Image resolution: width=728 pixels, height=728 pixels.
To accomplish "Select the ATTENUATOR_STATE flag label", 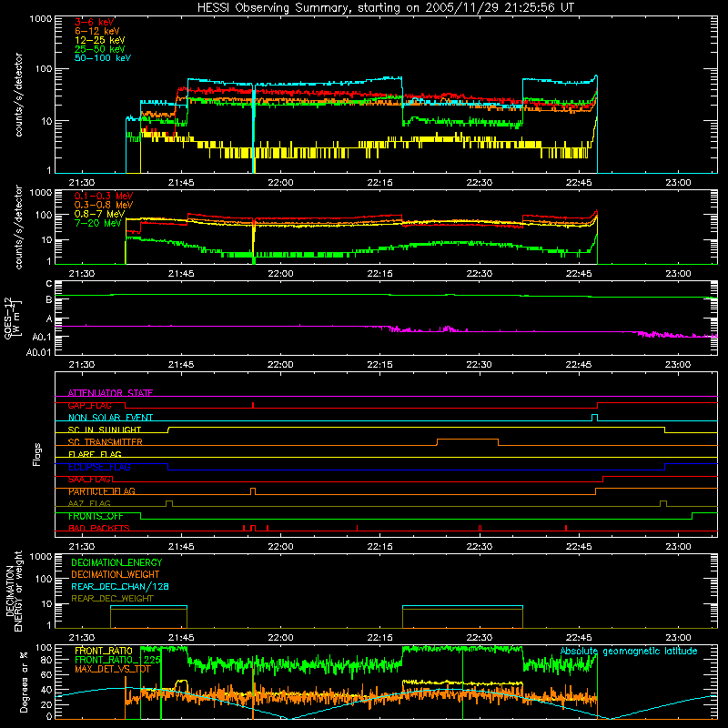I will coord(110,393).
